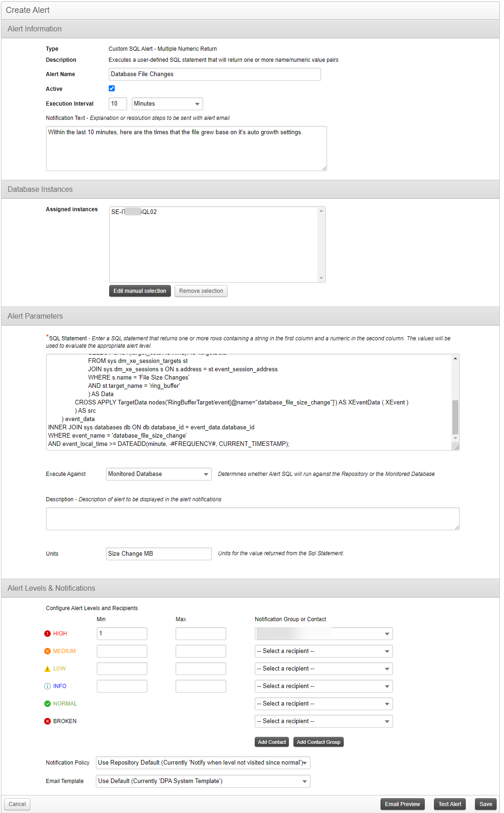Screen dimensions: 504x813
Task: Click the LOW level Min field
Action: [122, 669]
